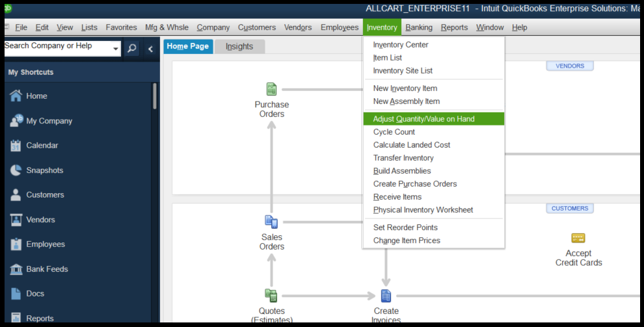
Task: Expand the search box dropdown arrow
Action: click(x=116, y=49)
